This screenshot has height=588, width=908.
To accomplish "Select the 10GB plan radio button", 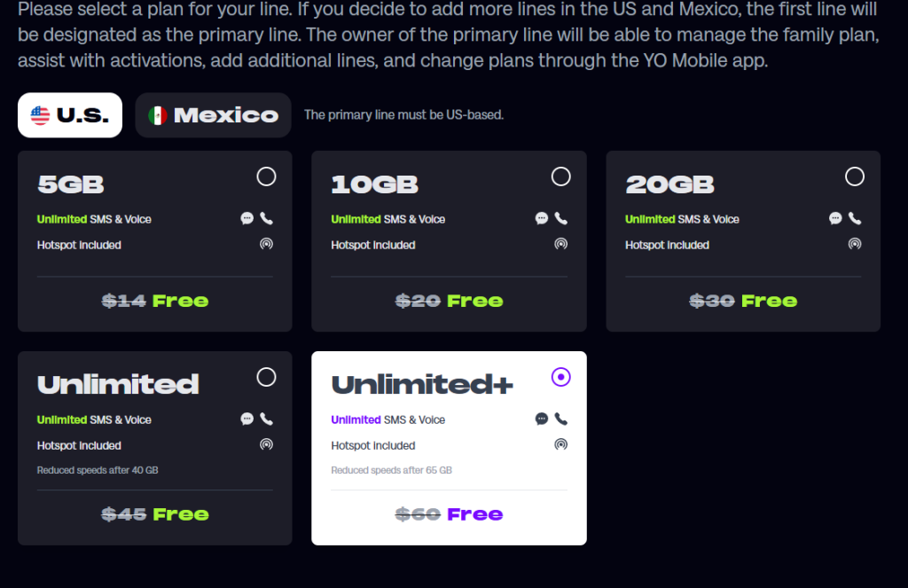I will pyautogui.click(x=560, y=176).
